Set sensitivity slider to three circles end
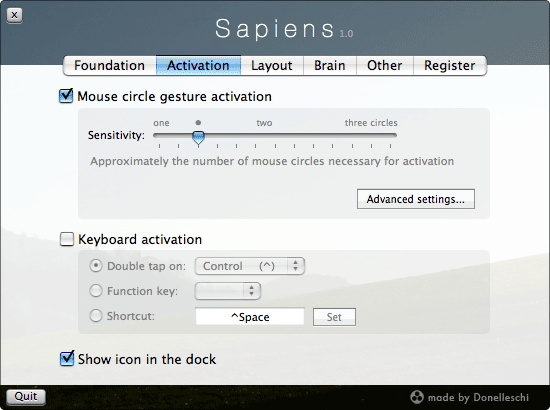Image resolution: width=550 pixels, height=410 pixels. (x=390, y=135)
